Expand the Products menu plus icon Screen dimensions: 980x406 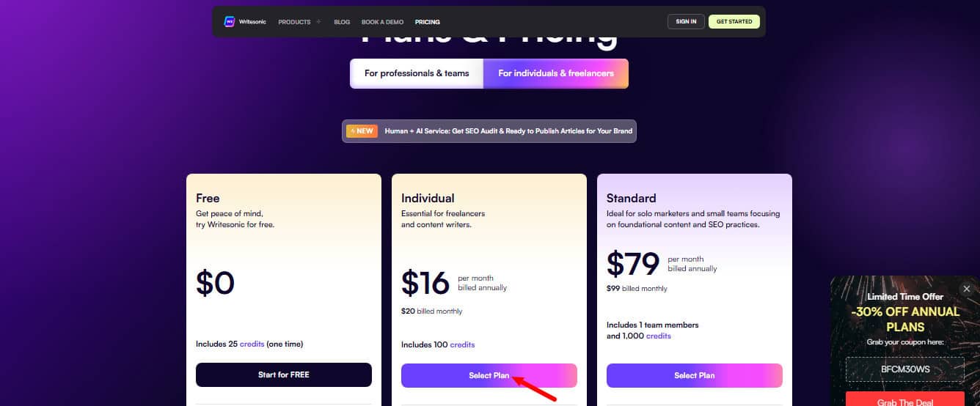[x=318, y=22]
